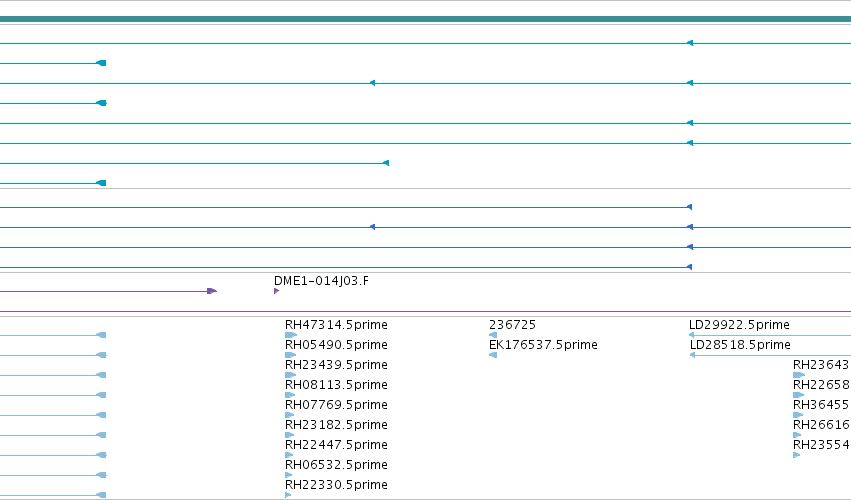The height and width of the screenshot is (500, 851).
Task: Select the RH23182.5prime label
Action: tap(336, 425)
